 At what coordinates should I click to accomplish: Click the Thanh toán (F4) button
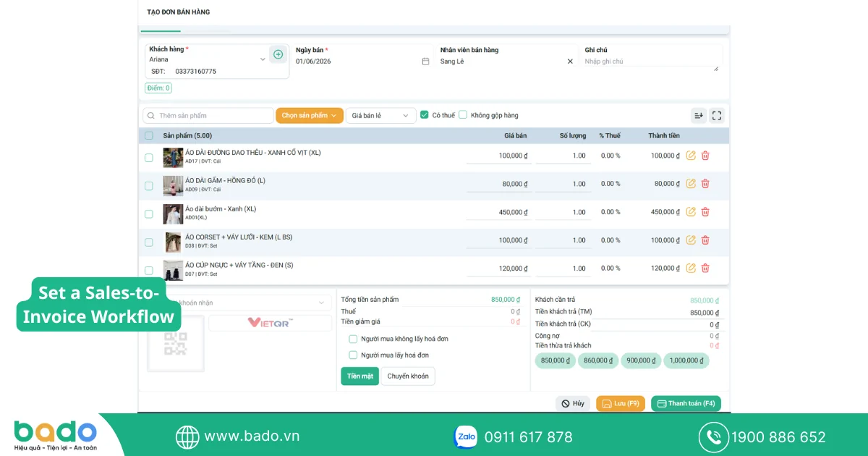(686, 404)
